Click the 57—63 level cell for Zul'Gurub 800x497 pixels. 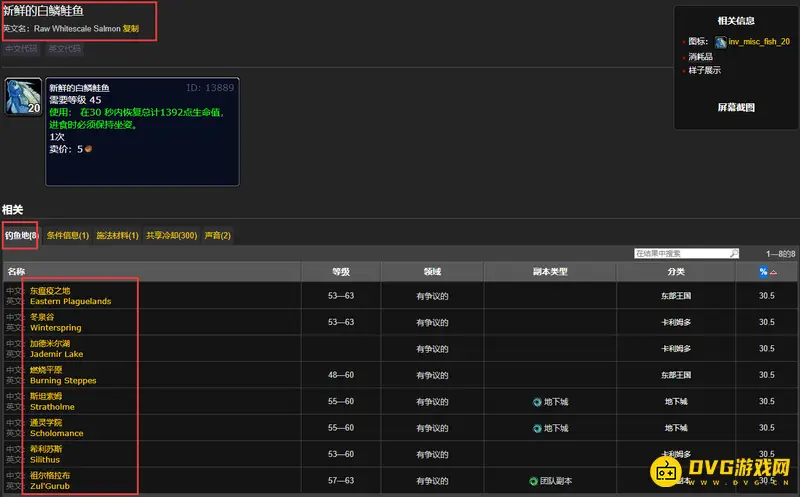pyautogui.click(x=341, y=481)
